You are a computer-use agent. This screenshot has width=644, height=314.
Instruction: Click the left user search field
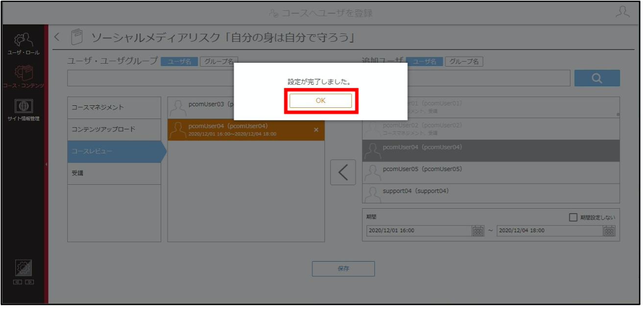point(150,78)
